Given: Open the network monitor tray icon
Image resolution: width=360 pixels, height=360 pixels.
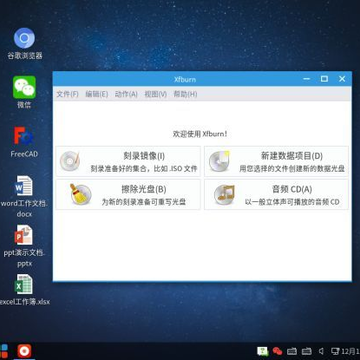Looking at the screenshot, I should 335,351.
